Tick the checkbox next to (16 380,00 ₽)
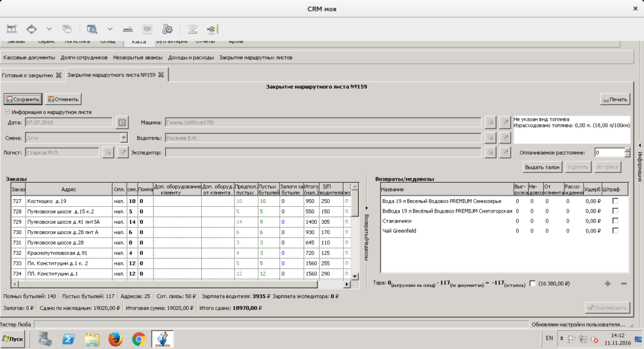644x349 pixels. pyautogui.click(x=533, y=284)
